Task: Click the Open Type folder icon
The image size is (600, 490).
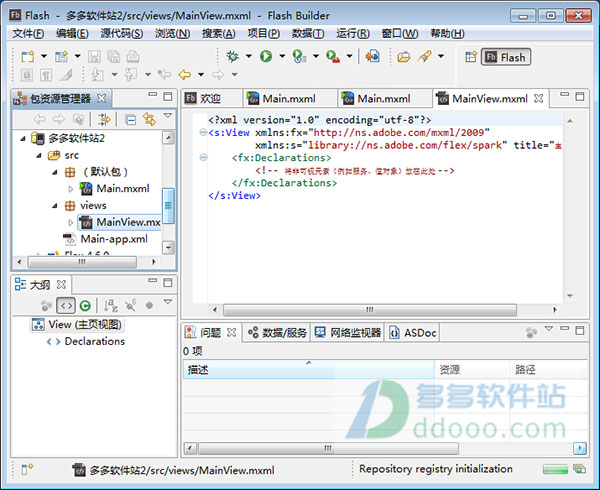Action: tap(403, 57)
